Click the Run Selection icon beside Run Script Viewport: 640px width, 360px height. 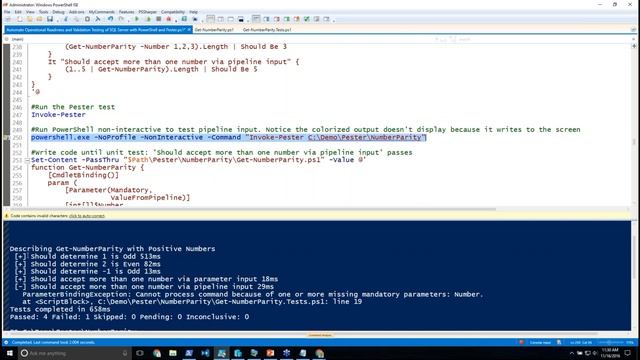coord(149,19)
